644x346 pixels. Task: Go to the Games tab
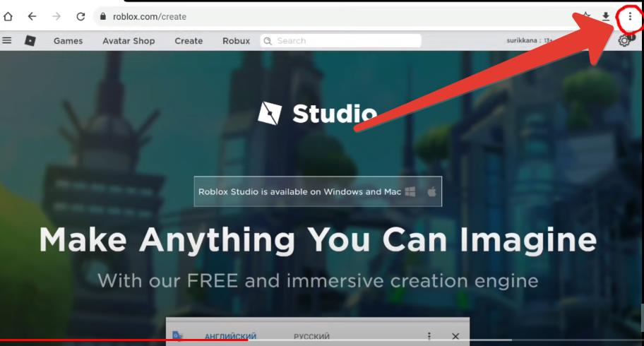pyautogui.click(x=68, y=41)
